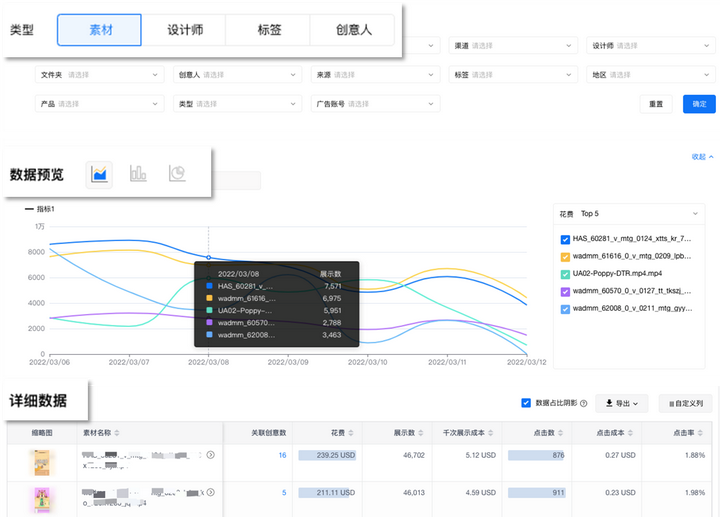Uncheck wadmm_61616_0_v_mtg_0209 series checkbox
This screenshot has width=720, height=517.
click(565, 257)
